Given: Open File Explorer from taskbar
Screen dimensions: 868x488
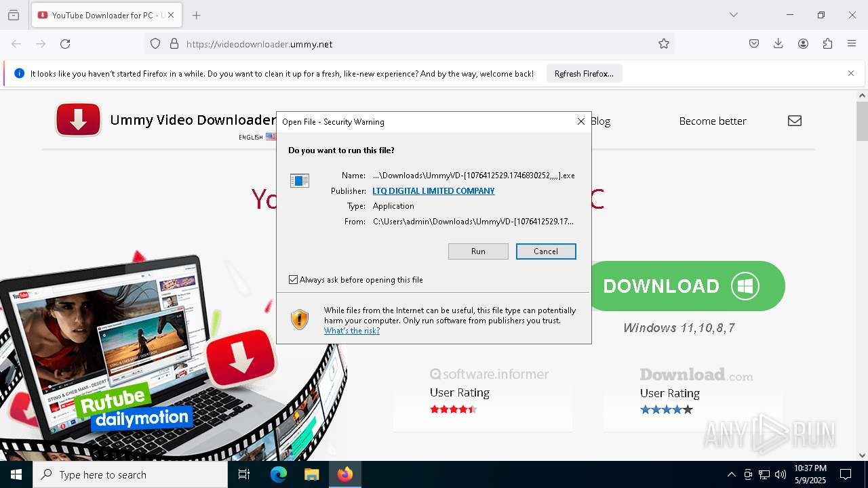Looking at the screenshot, I should [x=311, y=474].
